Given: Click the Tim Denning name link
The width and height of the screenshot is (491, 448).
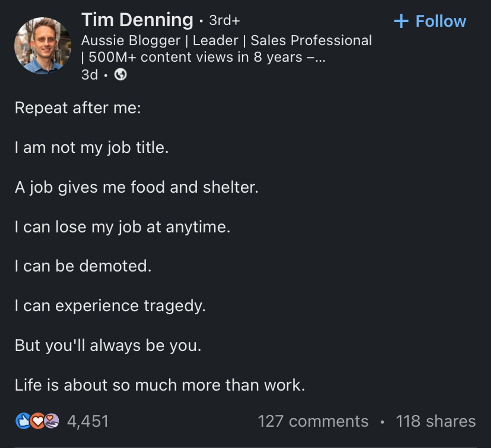Looking at the screenshot, I should 137,20.
